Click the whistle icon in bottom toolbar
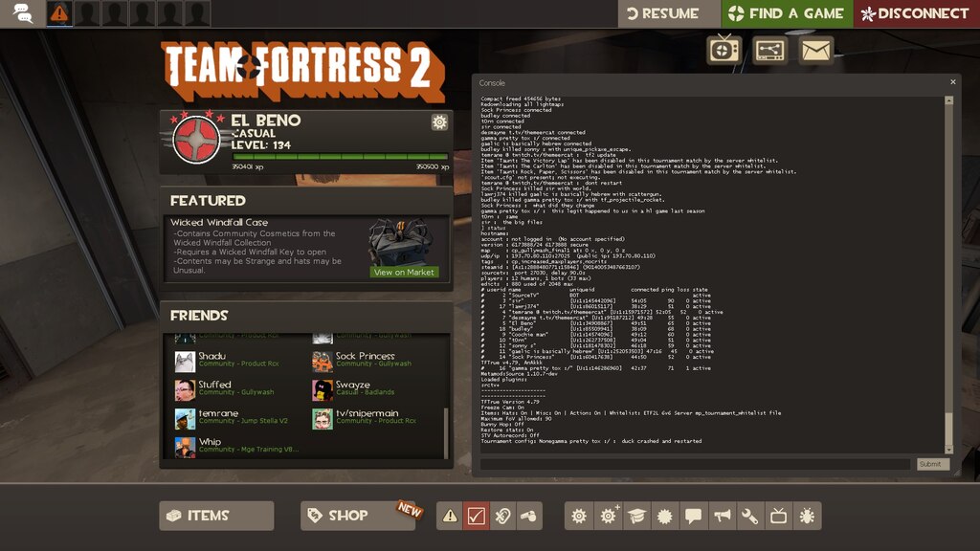This screenshot has width=980, height=551. (528, 516)
